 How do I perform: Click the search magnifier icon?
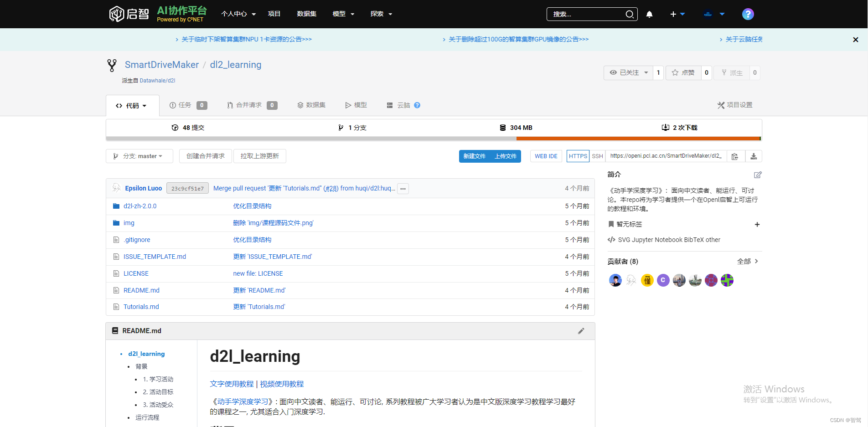[630, 14]
